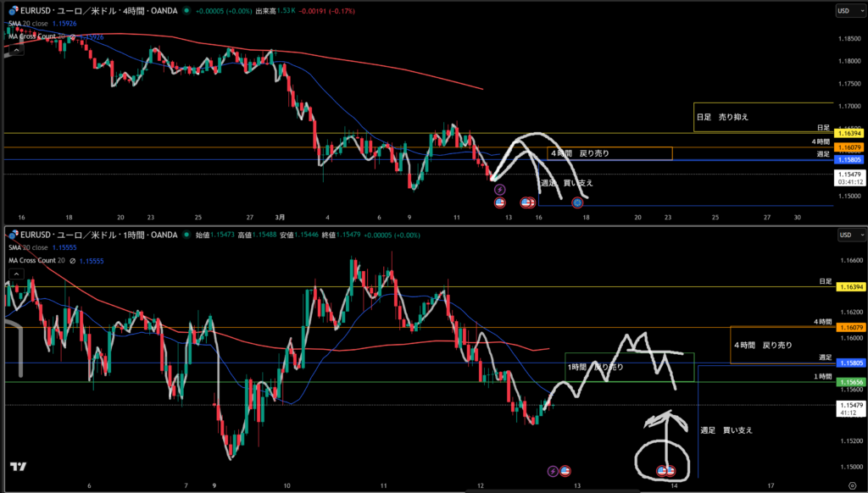The width and height of the screenshot is (868, 493).
Task: Click the blue Euro event icon on 4-hour chart
Action: [577, 202]
